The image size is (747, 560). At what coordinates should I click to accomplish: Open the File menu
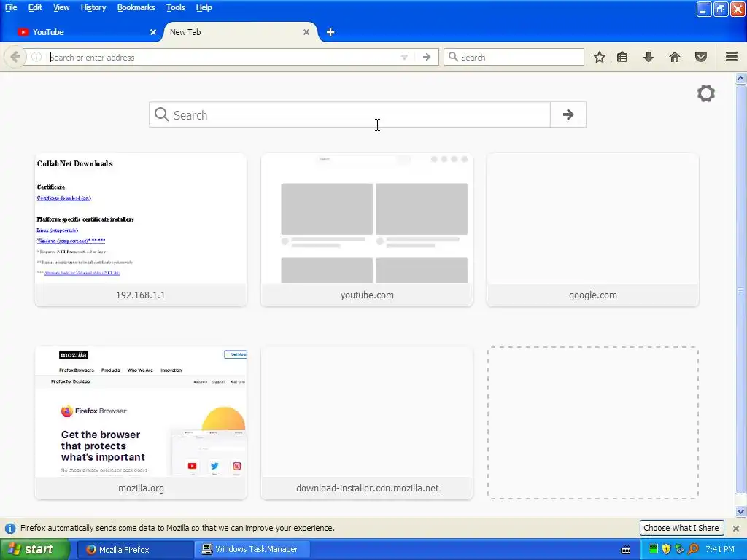[x=11, y=7]
